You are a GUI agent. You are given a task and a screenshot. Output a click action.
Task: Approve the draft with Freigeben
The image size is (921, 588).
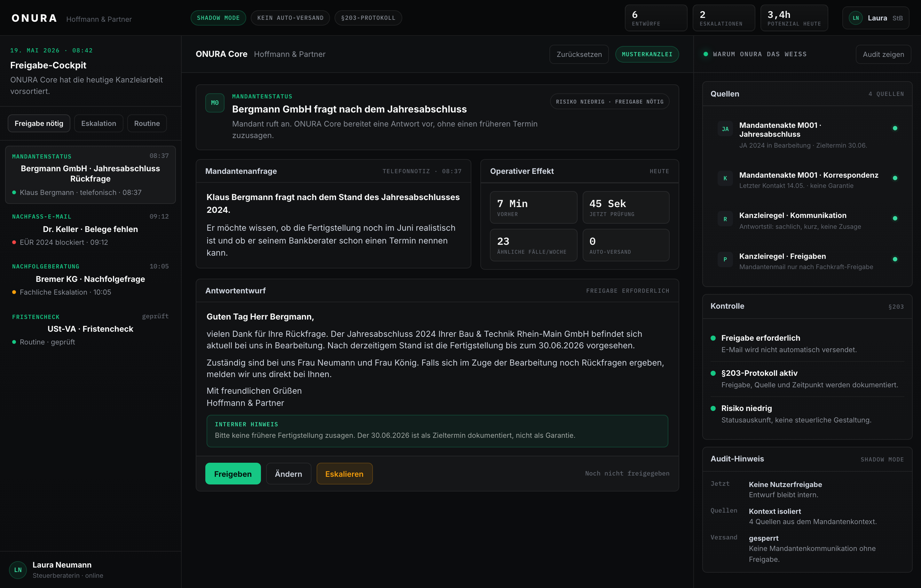pos(233,474)
